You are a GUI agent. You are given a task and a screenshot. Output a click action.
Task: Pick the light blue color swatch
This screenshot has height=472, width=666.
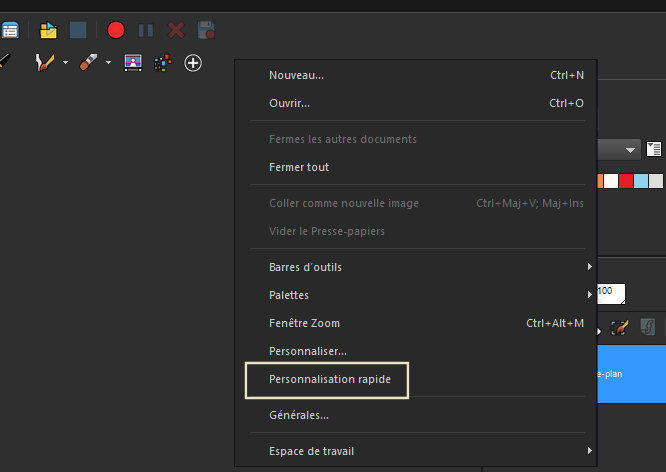[641, 181]
